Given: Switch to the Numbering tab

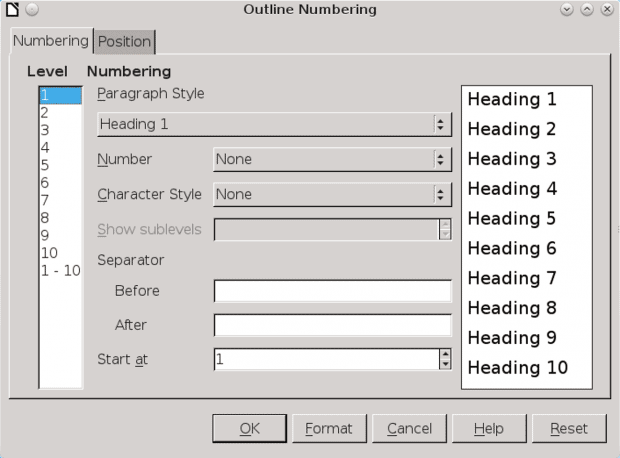Looking at the screenshot, I should (51, 41).
